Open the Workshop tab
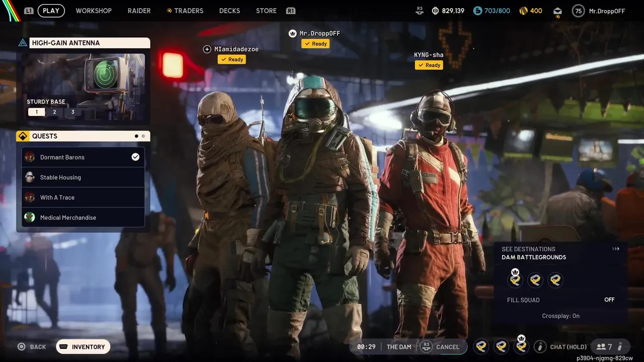The width and height of the screenshot is (644, 362). [94, 11]
